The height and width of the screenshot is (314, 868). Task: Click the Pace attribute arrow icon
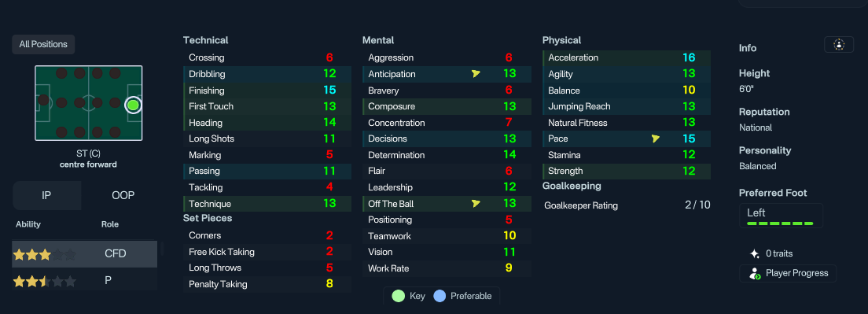656,139
